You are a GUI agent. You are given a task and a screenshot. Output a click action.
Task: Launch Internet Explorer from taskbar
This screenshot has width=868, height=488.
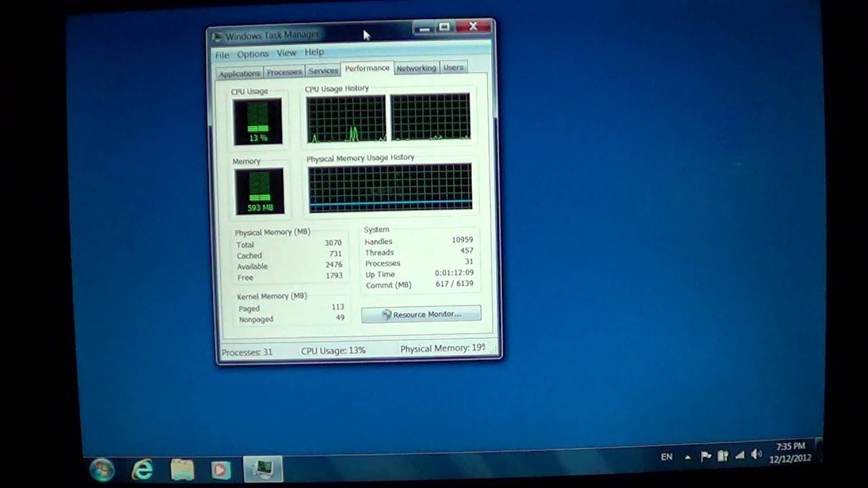(x=142, y=468)
